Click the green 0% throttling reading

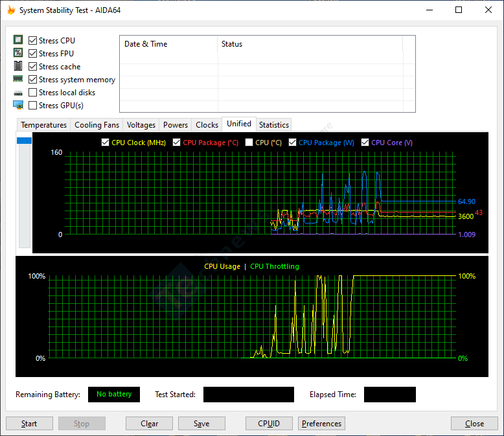tap(463, 358)
